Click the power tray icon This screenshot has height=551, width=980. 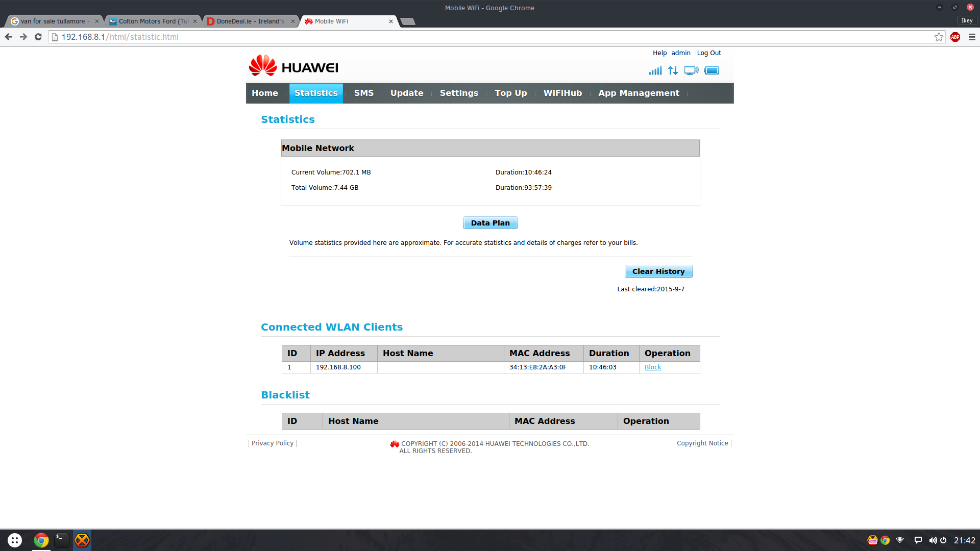(x=943, y=540)
